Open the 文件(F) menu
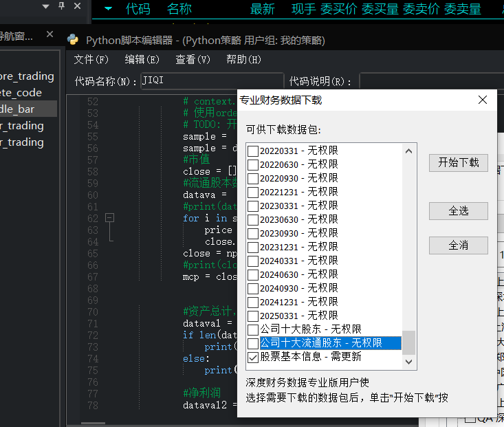Screen dimensions: 504x427 [x=91, y=60]
